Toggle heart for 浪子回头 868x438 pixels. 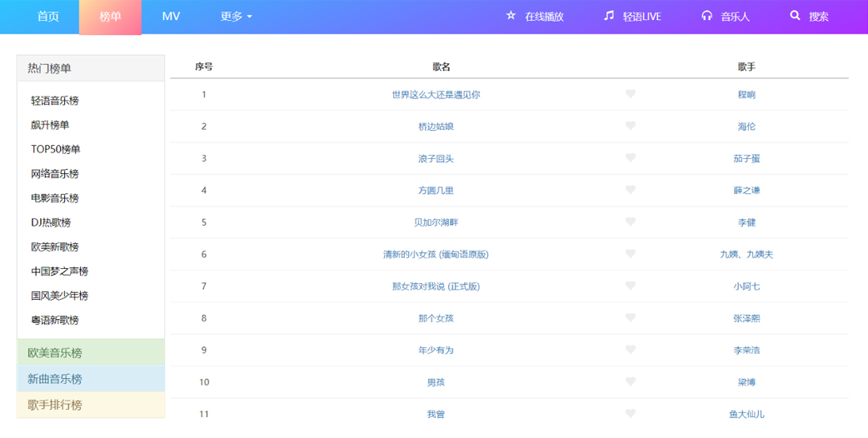click(x=631, y=158)
